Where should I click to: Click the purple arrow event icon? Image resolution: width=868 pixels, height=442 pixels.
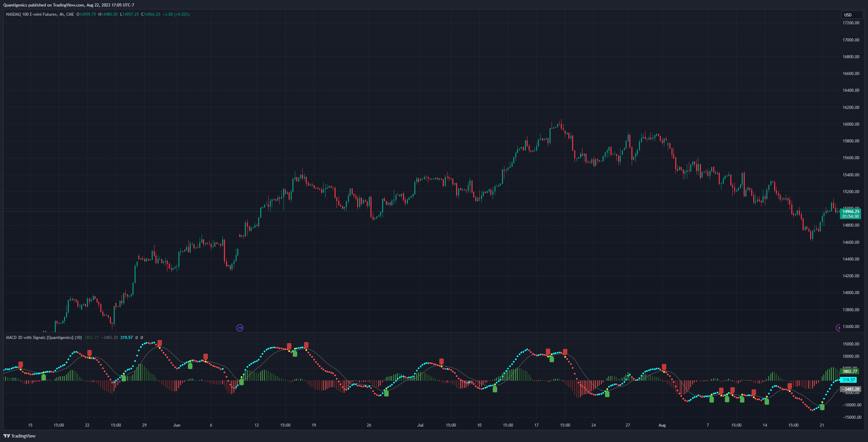point(240,328)
